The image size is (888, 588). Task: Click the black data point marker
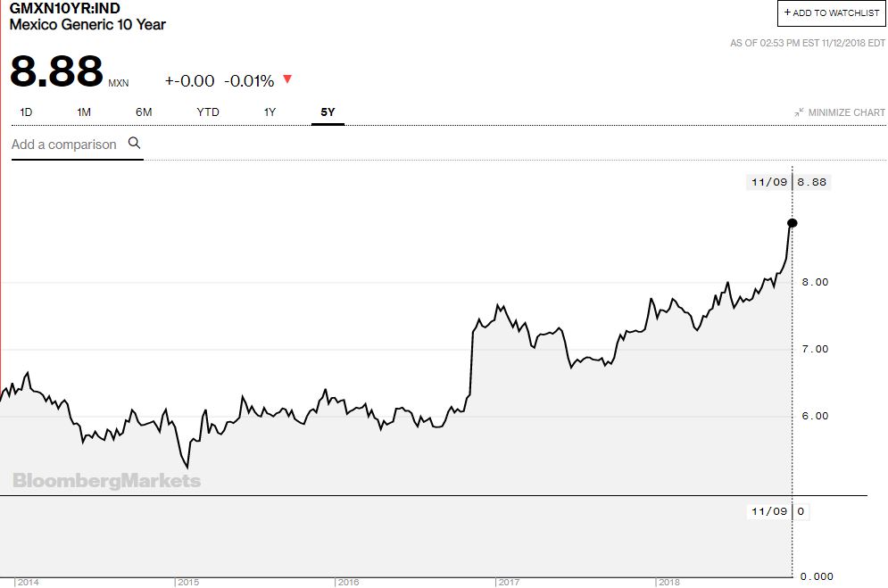click(x=793, y=223)
